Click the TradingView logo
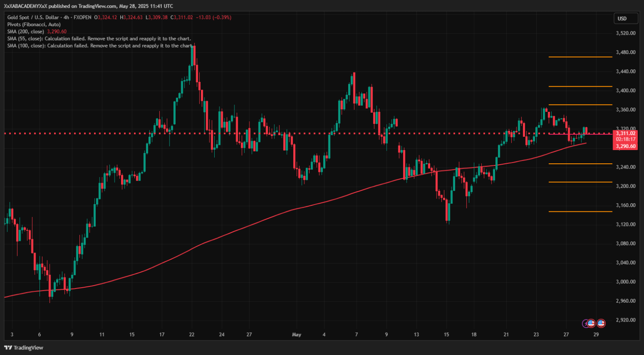This screenshot has height=355, width=644. click(24, 348)
